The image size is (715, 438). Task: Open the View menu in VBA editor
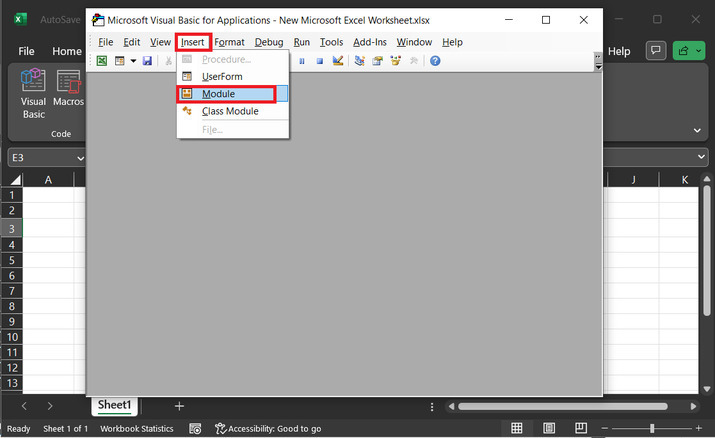coord(161,42)
